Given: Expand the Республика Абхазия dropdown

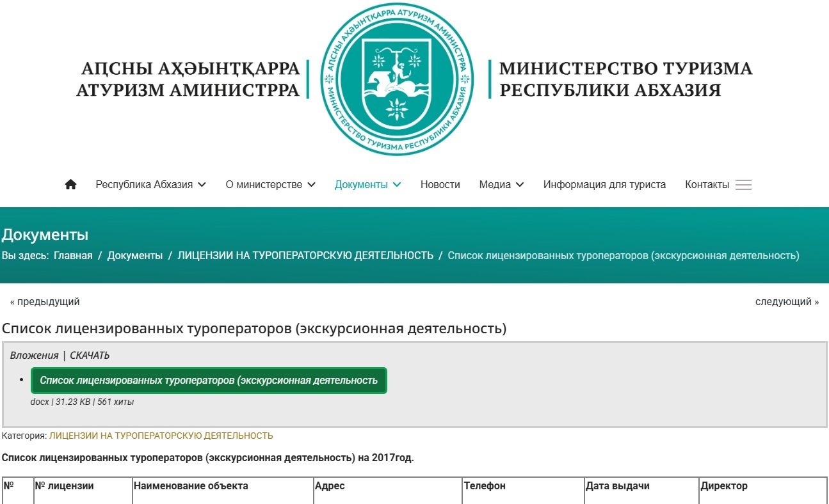Looking at the screenshot, I should (150, 185).
